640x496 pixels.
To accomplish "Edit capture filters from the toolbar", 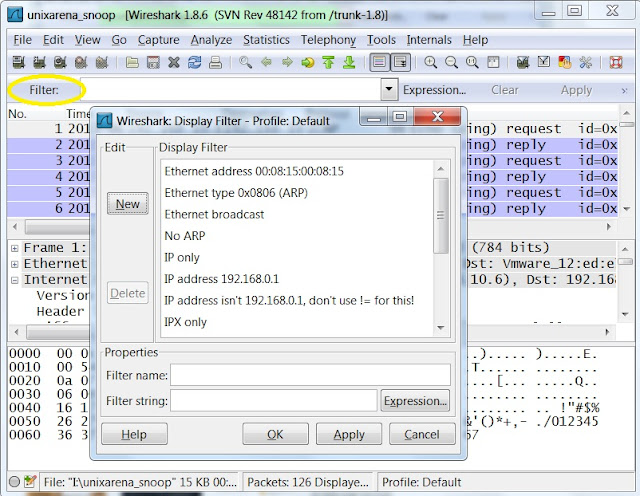I will click(x=523, y=62).
